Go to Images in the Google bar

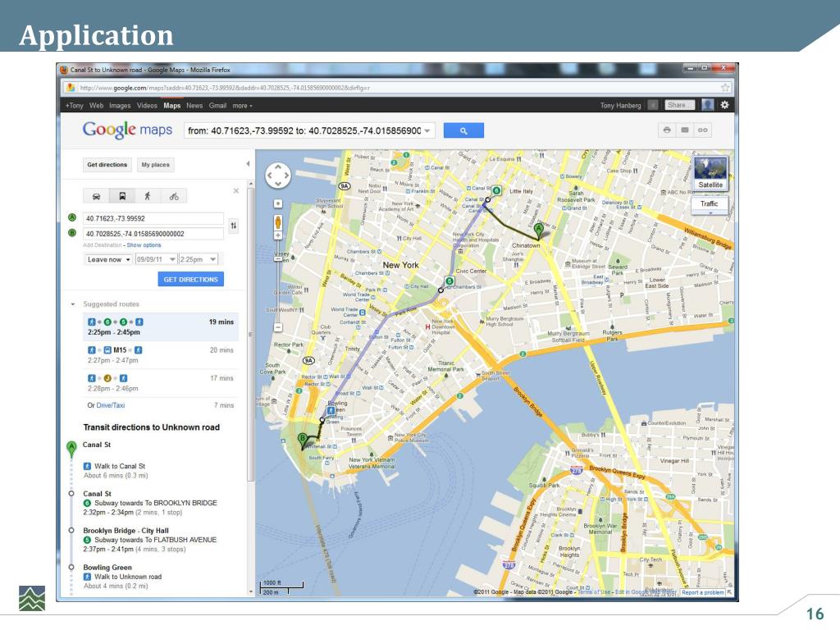tap(120, 106)
